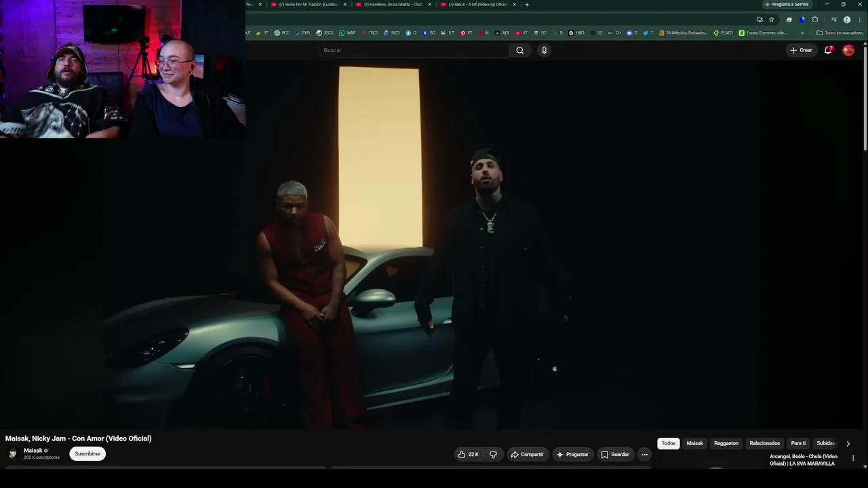This screenshot has width=868, height=488.
Task: Open the BG bookmark
Action: click(429, 33)
